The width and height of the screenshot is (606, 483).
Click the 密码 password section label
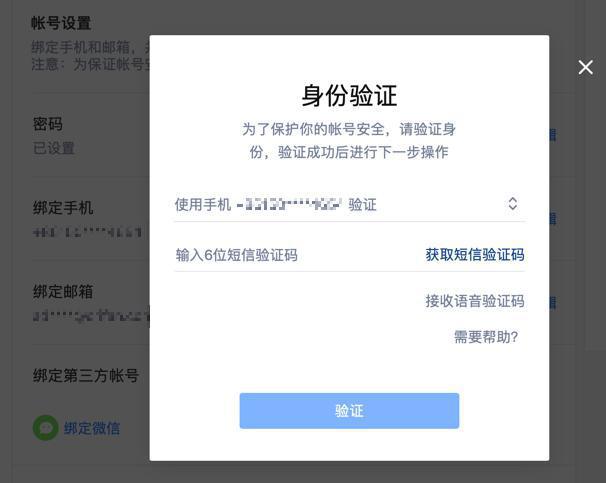click(48, 124)
